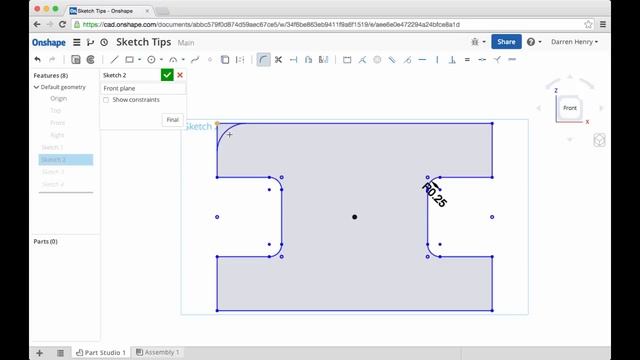This screenshot has height=360, width=640.
Task: Switch to the Assembly 1 tab
Action: (158, 352)
